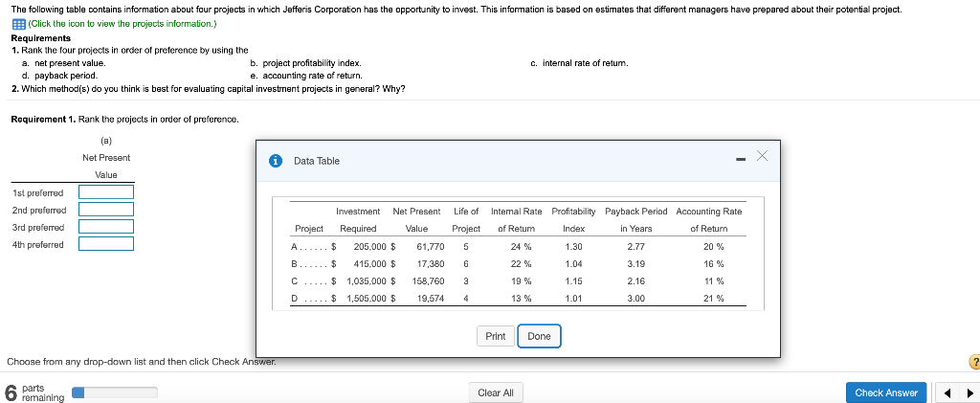Click payback period value 2.77
The height and width of the screenshot is (403, 980).
pos(635,247)
